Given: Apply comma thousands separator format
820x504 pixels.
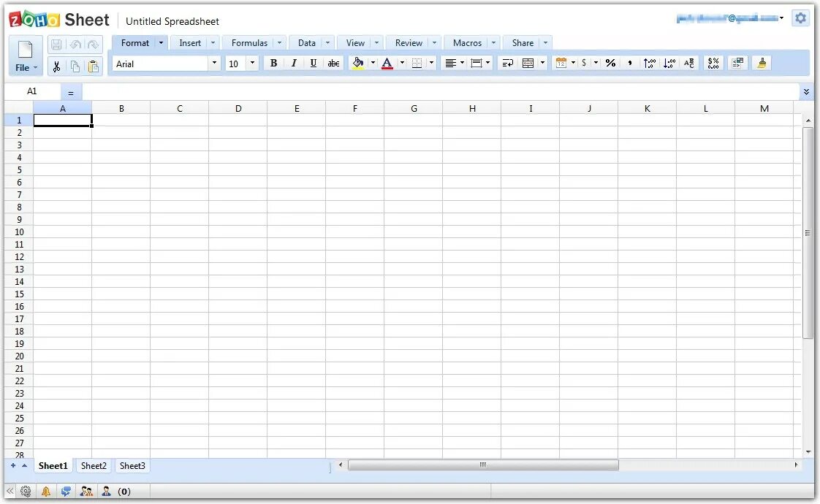Looking at the screenshot, I should click(x=630, y=64).
